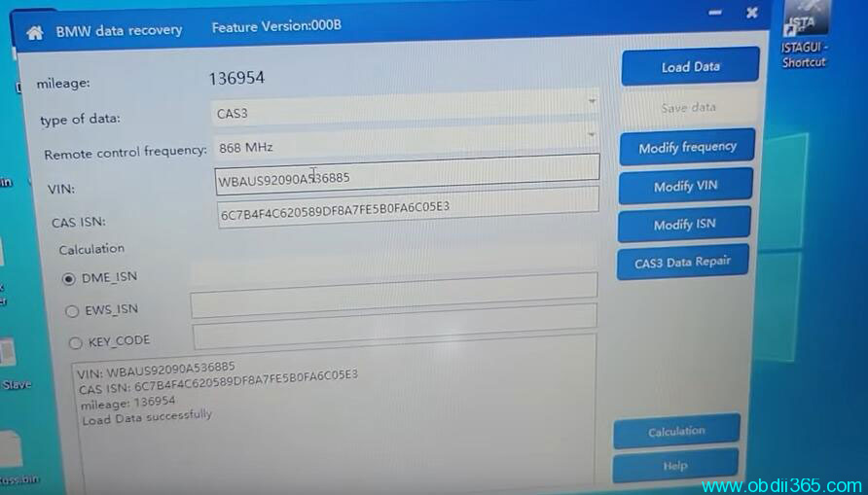868x495 pixels.
Task: Open the Help button
Action: (x=675, y=466)
